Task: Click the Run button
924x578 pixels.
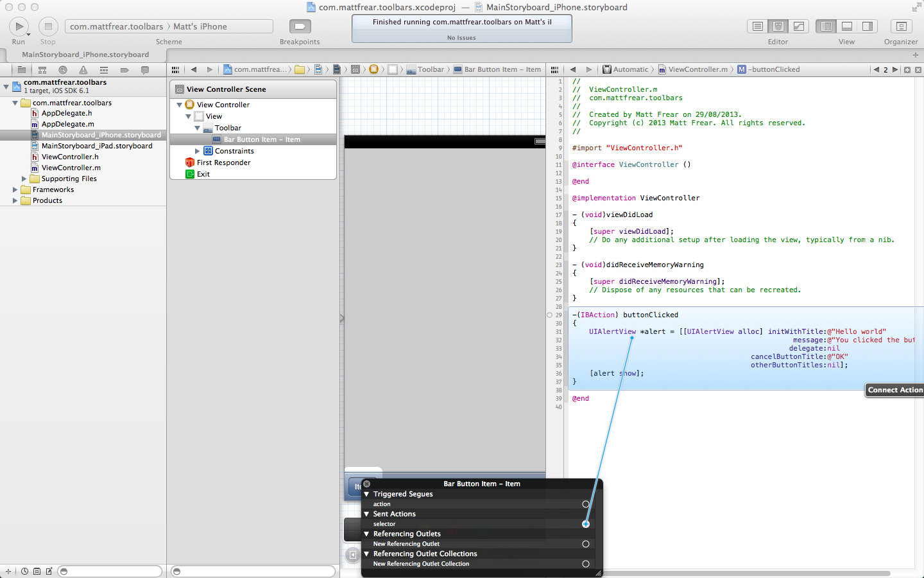Action: pyautogui.click(x=19, y=26)
